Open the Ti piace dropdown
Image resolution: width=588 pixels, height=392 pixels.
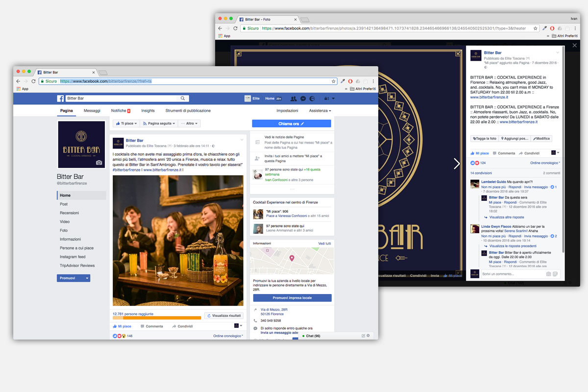(126, 123)
